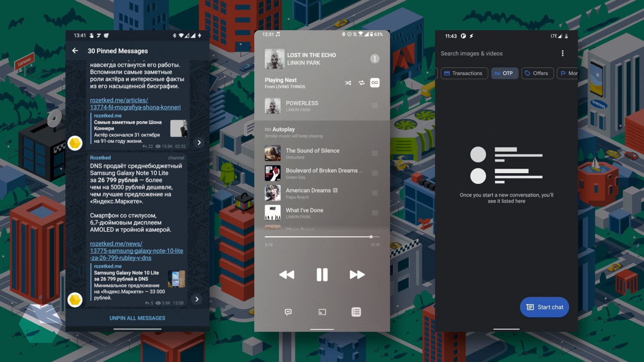The width and height of the screenshot is (644, 362).
Task: Open Galaxy Note 10 Lite preview thumbnail
Action: pos(176,279)
